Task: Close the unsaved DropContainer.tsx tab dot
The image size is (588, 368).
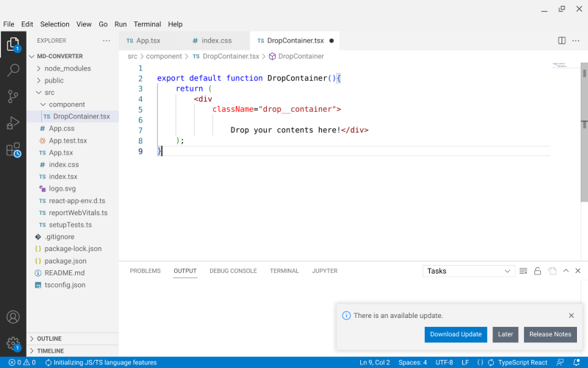Action: point(331,40)
